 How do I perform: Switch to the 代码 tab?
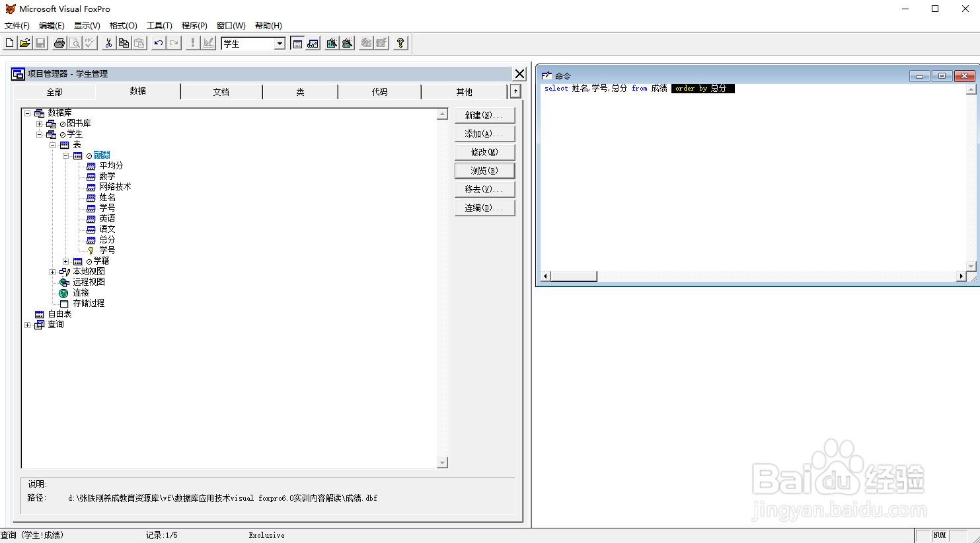(x=380, y=92)
